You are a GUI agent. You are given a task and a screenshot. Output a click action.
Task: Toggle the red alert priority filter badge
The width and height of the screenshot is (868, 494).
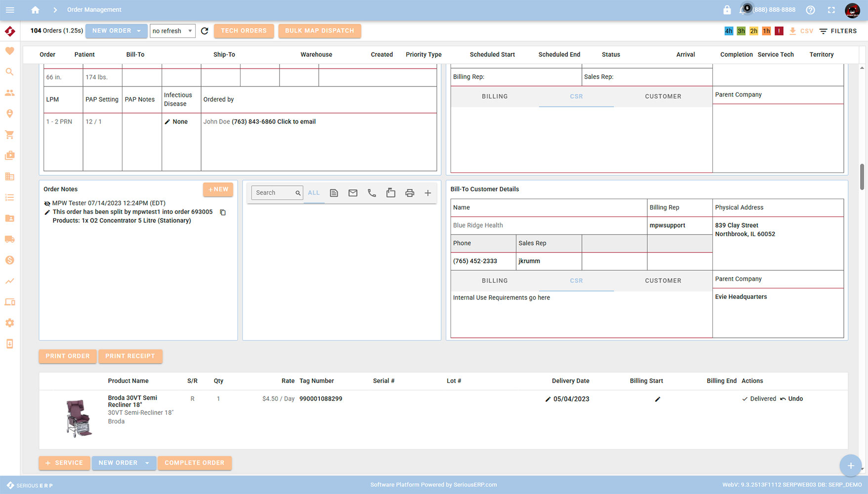779,31
